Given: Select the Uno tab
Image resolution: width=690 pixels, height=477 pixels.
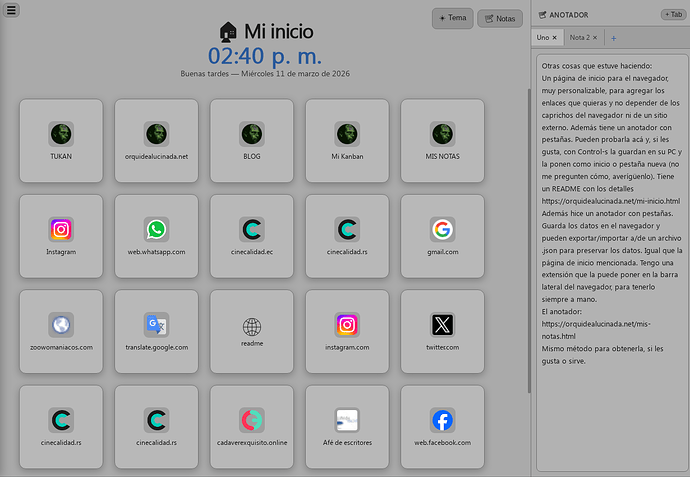Looking at the screenshot, I should click(x=543, y=38).
